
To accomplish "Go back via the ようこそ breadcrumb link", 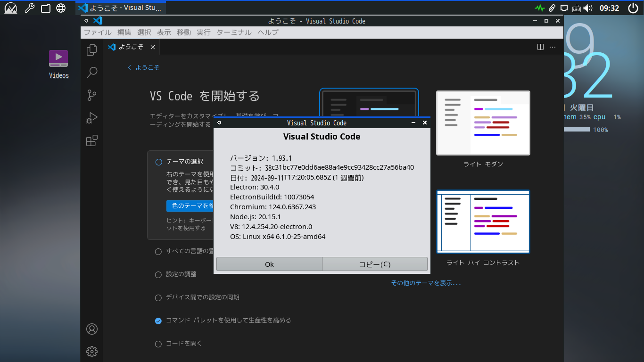I will (x=144, y=67).
